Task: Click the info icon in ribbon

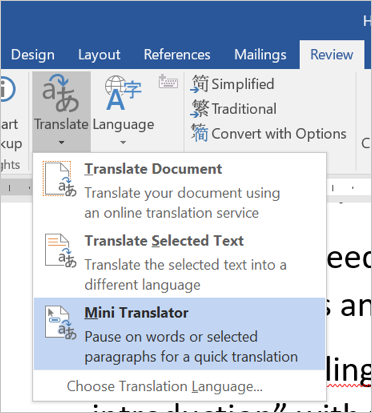Action: [7, 89]
